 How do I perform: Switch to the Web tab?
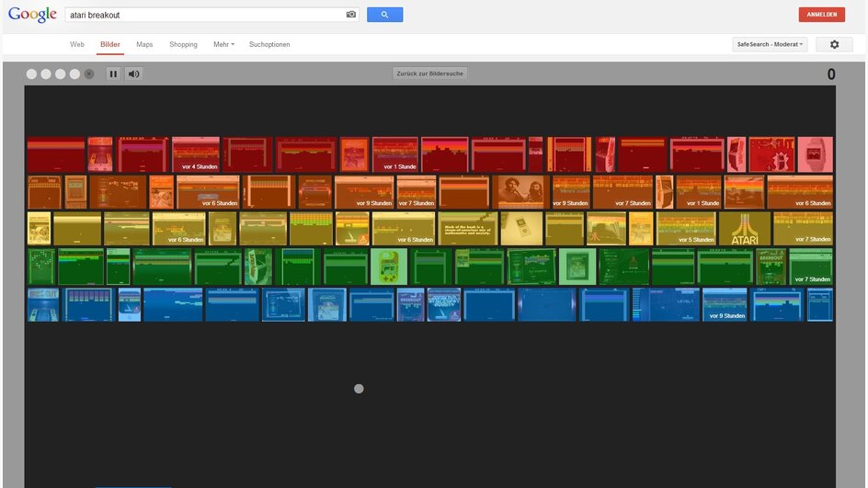pyautogui.click(x=77, y=44)
